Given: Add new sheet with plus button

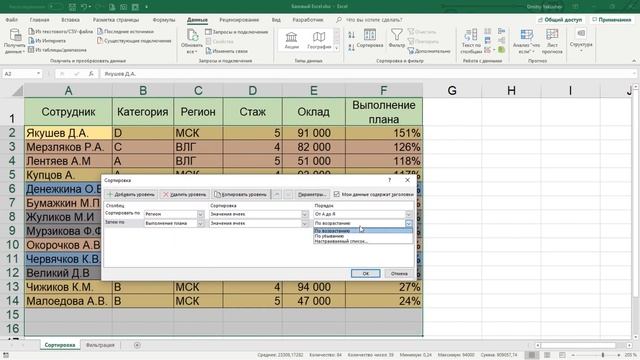Looking at the screenshot, I should click(x=137, y=345).
